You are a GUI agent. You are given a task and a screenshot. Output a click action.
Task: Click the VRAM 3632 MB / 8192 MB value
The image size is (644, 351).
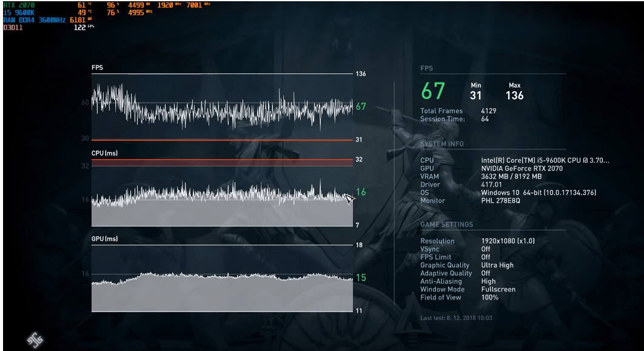[x=511, y=177]
